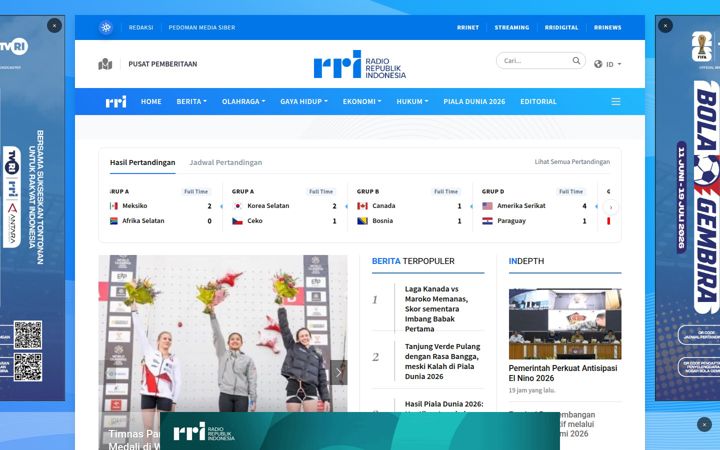Expand the OLAHRAGA dropdown menu

(x=243, y=101)
